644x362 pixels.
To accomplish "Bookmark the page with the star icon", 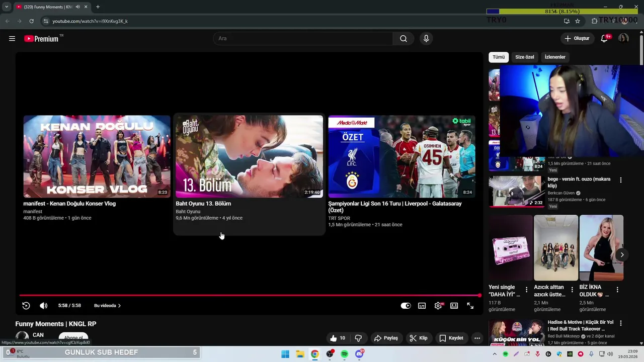I will coord(578,21).
